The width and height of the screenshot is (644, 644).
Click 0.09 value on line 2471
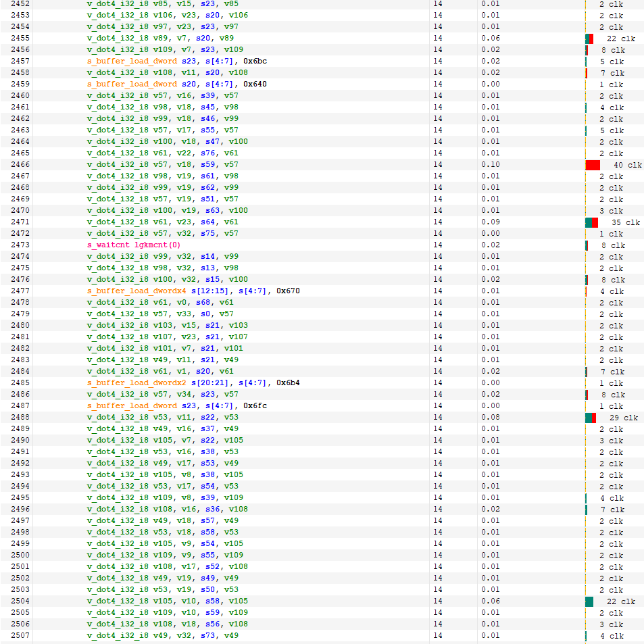click(x=491, y=222)
